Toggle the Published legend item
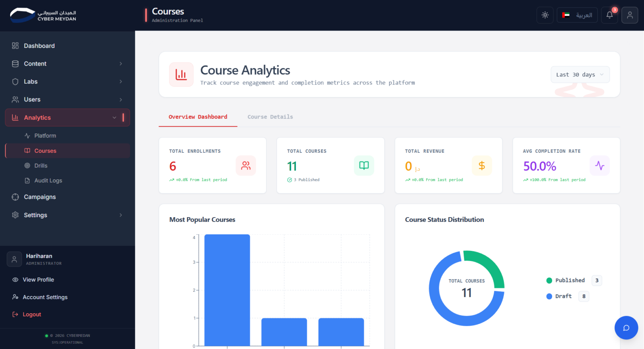 tap(566, 280)
